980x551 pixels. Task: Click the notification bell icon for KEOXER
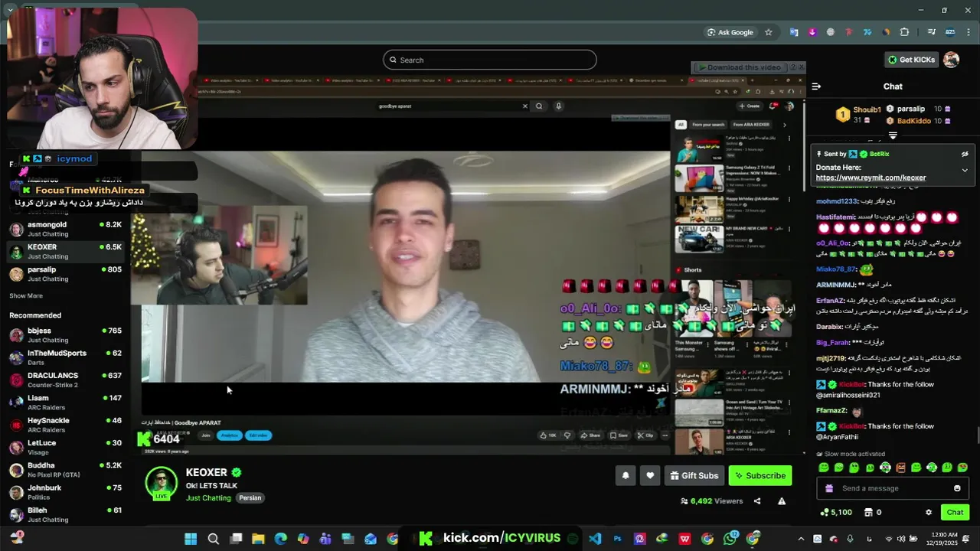point(626,475)
